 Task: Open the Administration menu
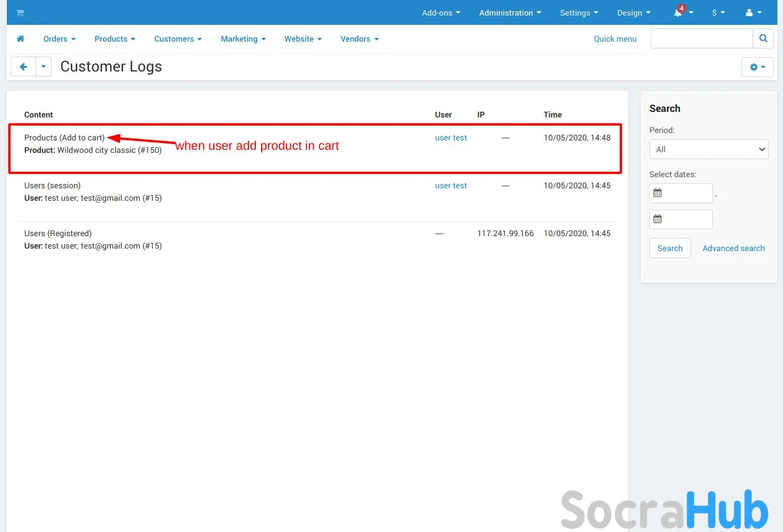[510, 12]
